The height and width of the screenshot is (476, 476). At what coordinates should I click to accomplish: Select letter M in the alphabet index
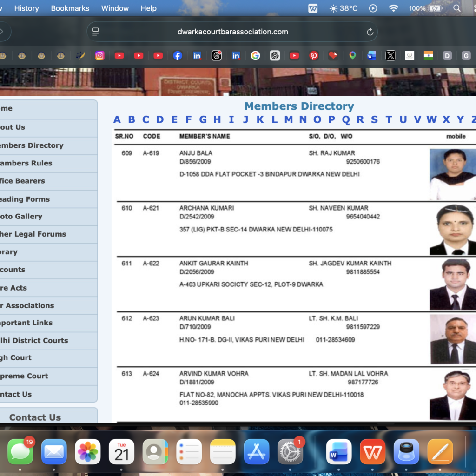click(x=289, y=119)
